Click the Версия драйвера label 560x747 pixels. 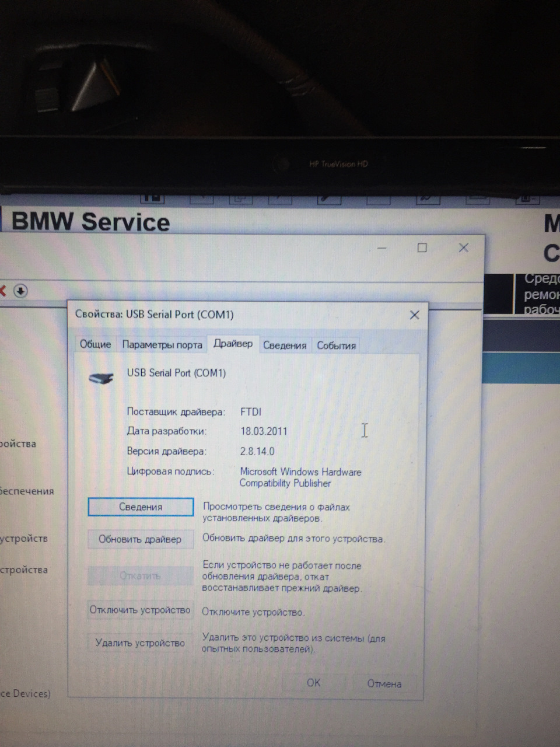[x=167, y=451]
